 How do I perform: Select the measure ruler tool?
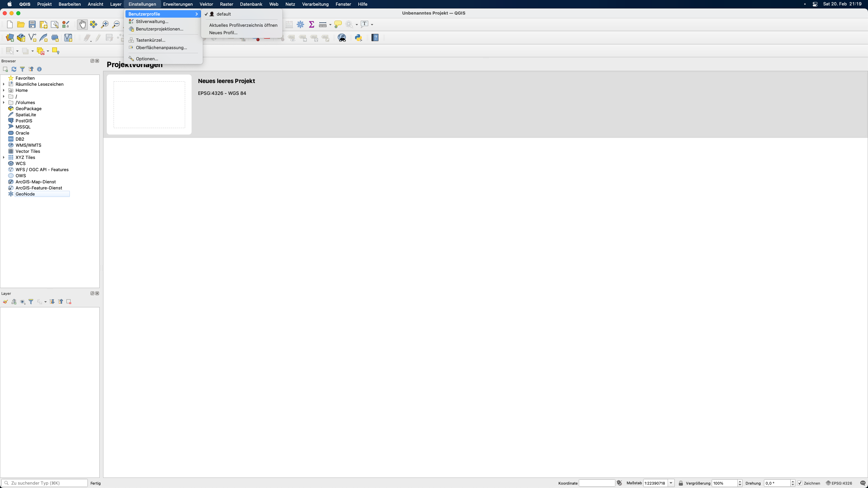pyautogui.click(x=323, y=24)
